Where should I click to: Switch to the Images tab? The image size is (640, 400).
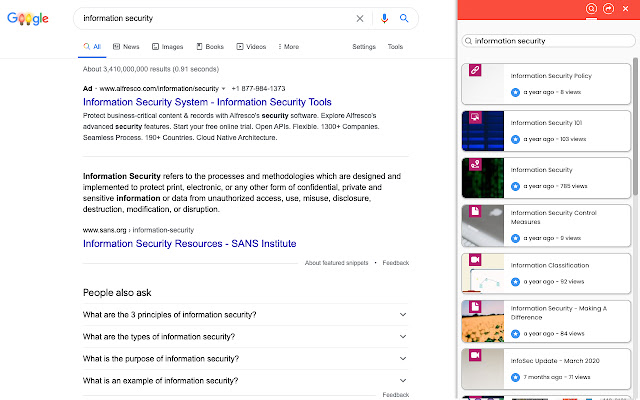[168, 47]
